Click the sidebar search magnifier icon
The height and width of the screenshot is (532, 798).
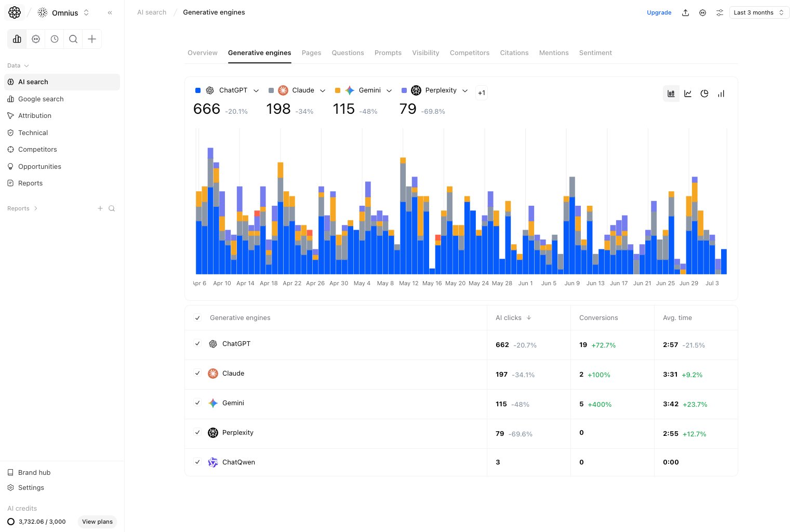[x=73, y=39]
